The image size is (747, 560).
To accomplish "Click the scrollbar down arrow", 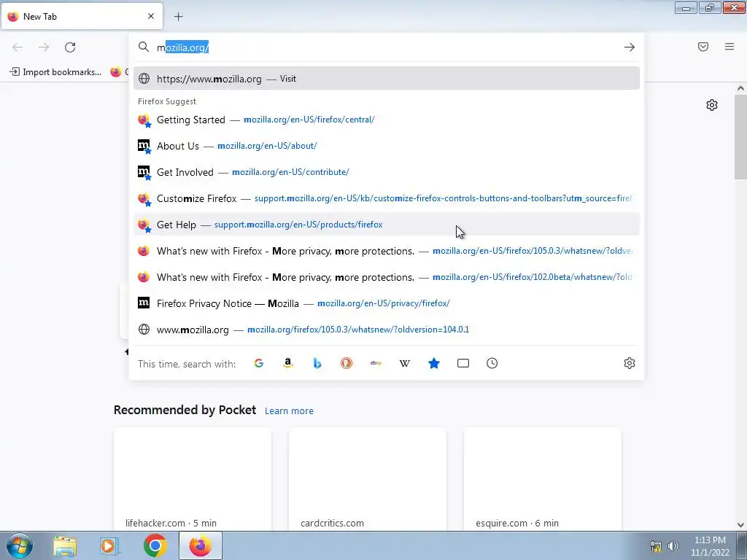I will point(741,525).
